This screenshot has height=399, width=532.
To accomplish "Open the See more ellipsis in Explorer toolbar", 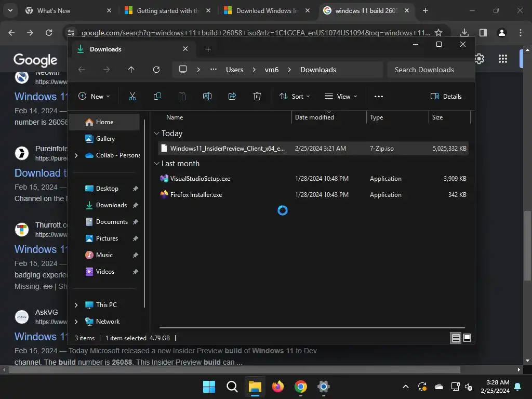I will coord(379,96).
